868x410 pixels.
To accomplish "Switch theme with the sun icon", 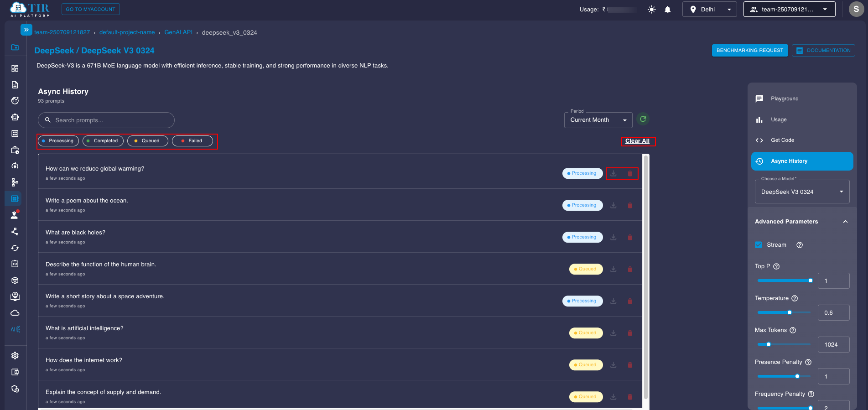I will (x=651, y=10).
